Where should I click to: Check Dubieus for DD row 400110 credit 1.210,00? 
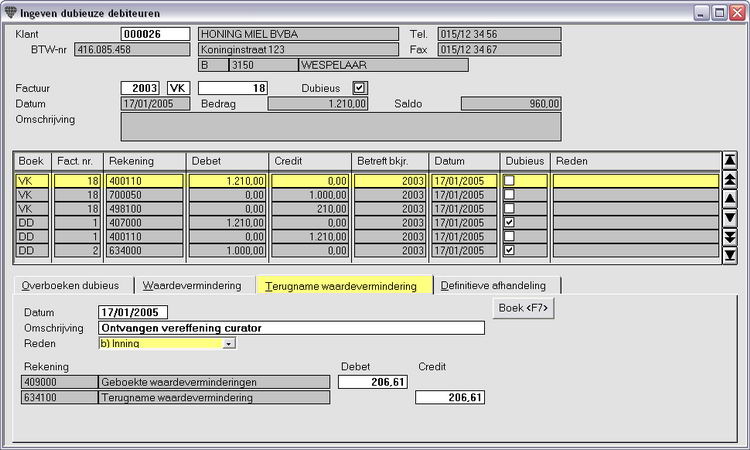coord(509,236)
